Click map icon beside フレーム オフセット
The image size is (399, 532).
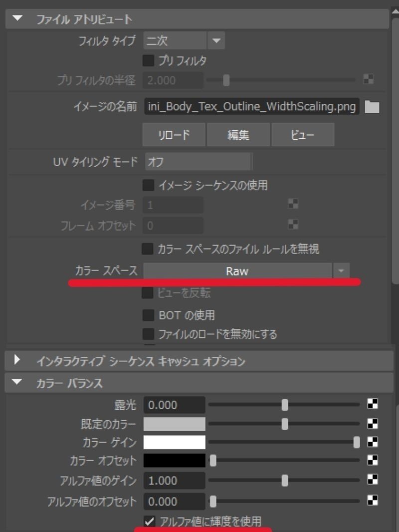coord(293,224)
